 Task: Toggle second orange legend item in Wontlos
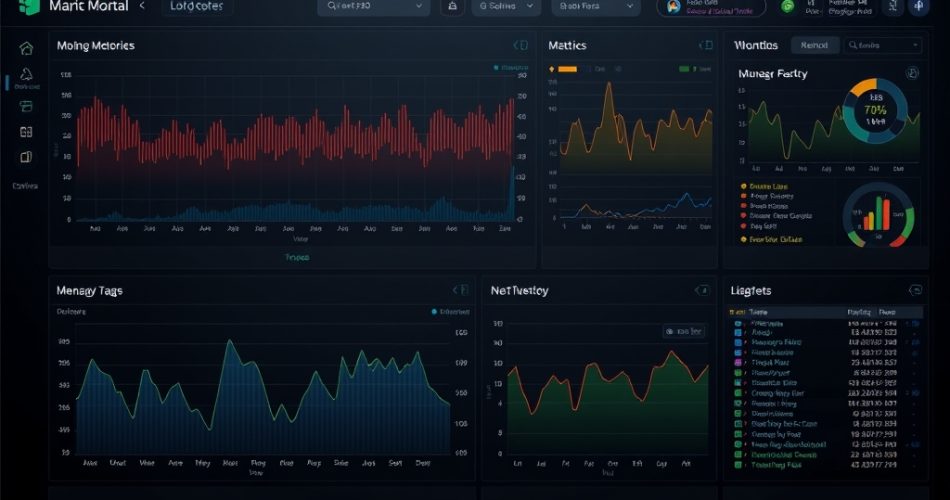click(x=767, y=196)
